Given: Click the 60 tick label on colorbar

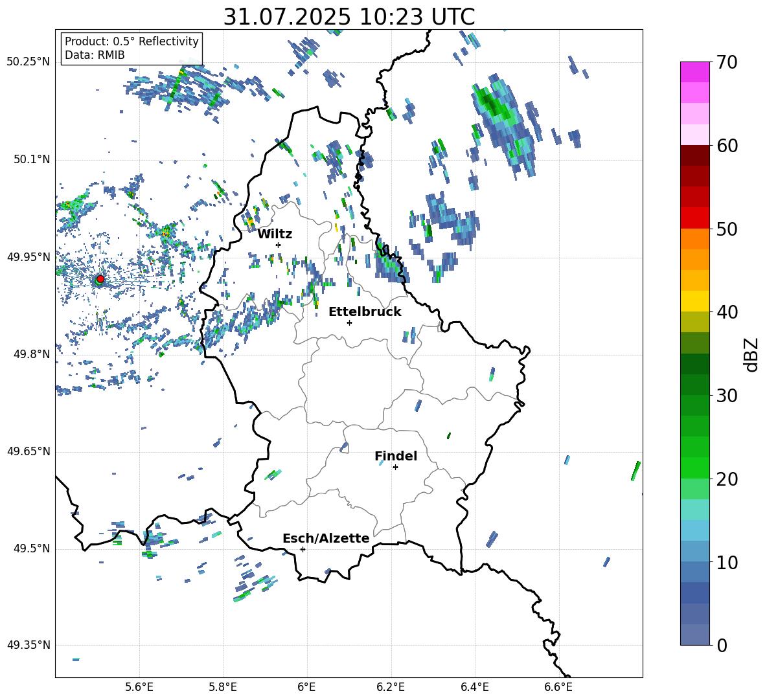Looking at the screenshot, I should (727, 146).
